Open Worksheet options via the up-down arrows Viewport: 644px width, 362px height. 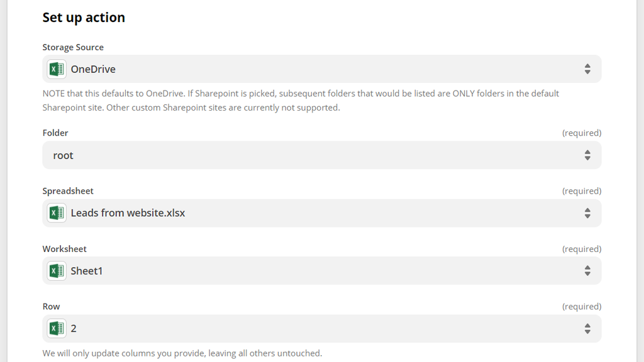pyautogui.click(x=587, y=271)
